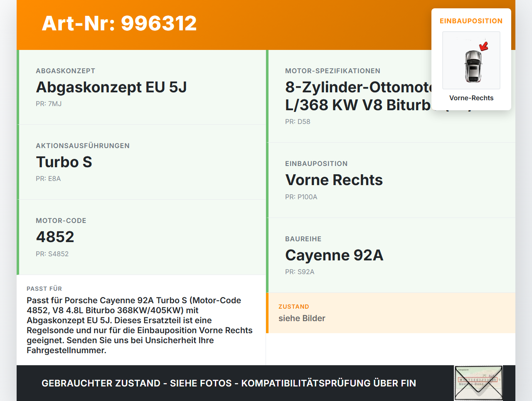
Task: Click the EINBAUPOSITION label above Vorne Rechts
Action: 316,163
